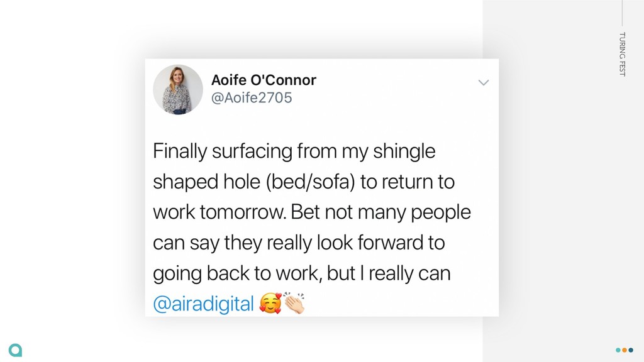The width and height of the screenshot is (644, 362).
Task: Click the teal dot in the slide corner
Action: point(618,350)
